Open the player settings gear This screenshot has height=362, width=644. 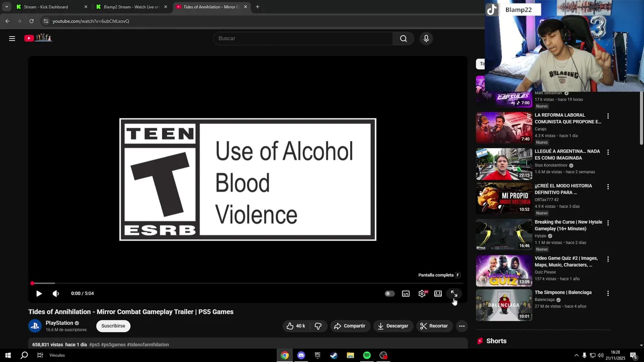click(422, 294)
